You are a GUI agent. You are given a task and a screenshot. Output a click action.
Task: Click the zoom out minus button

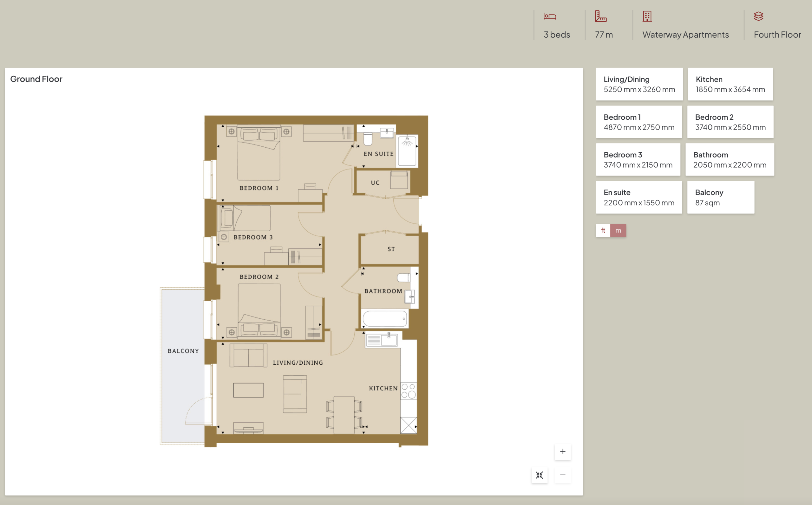pyautogui.click(x=563, y=475)
